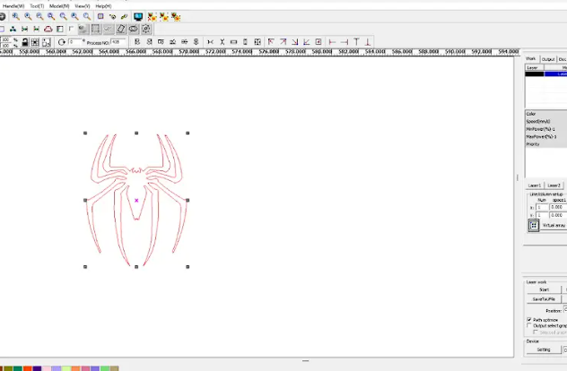Image resolution: width=567 pixels, height=371 pixels.
Task: Click the frame icon after zoom magnifiers
Action: pyautogui.click(x=101, y=17)
